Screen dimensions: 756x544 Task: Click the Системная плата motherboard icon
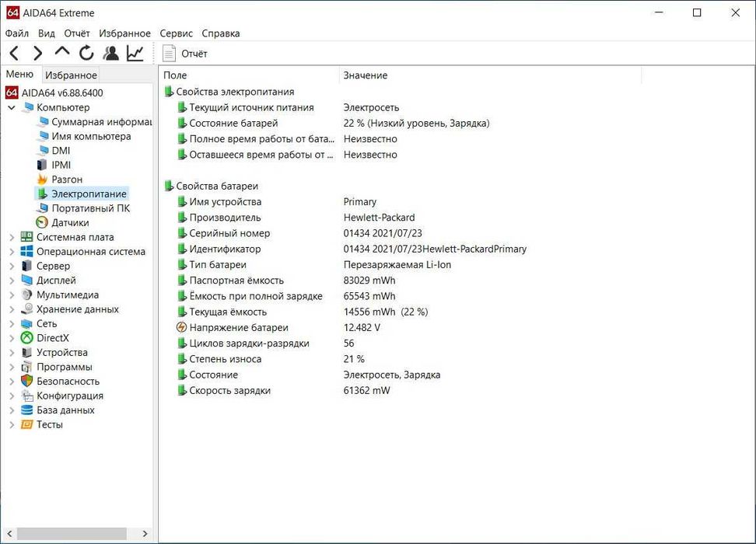point(27,236)
